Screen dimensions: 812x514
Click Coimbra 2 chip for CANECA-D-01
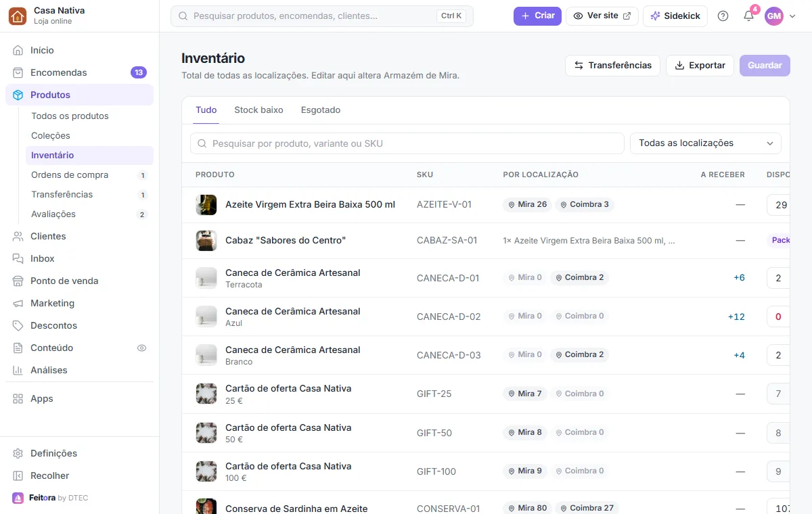pyautogui.click(x=579, y=277)
